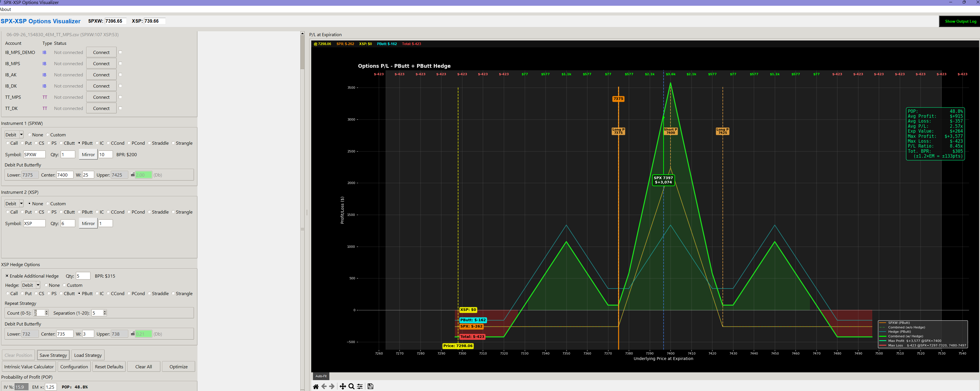Open Configuration dialog
Screen dimensions: 980x391
point(74,367)
